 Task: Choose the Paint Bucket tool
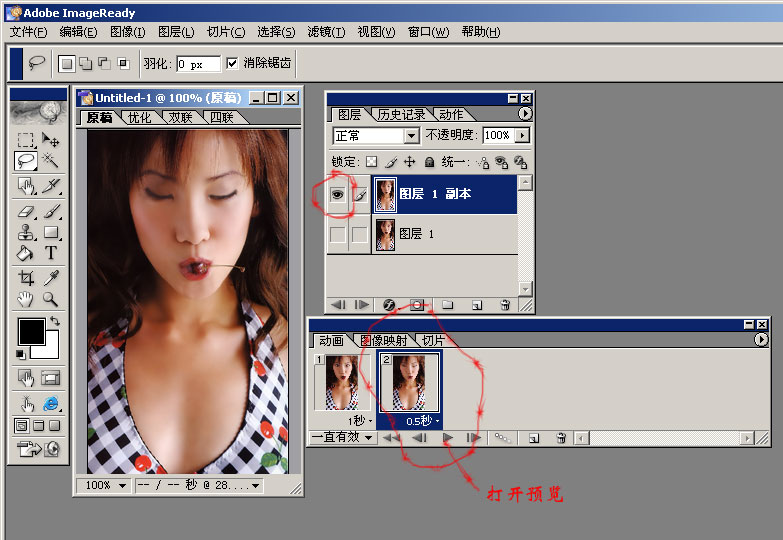pyautogui.click(x=26, y=253)
